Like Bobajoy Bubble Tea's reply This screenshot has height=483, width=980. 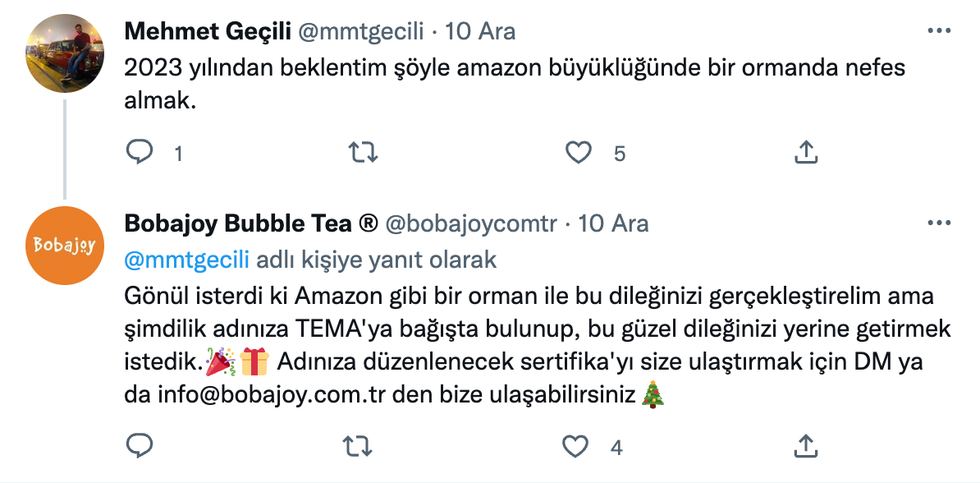[577, 446]
